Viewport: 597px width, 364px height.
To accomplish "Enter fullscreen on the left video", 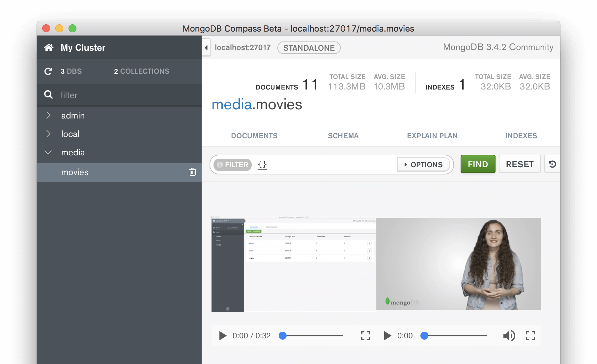I will pyautogui.click(x=365, y=336).
